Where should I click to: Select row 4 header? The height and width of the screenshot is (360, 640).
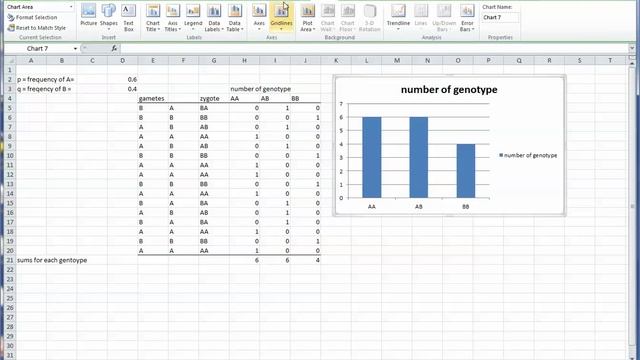(x=10, y=98)
